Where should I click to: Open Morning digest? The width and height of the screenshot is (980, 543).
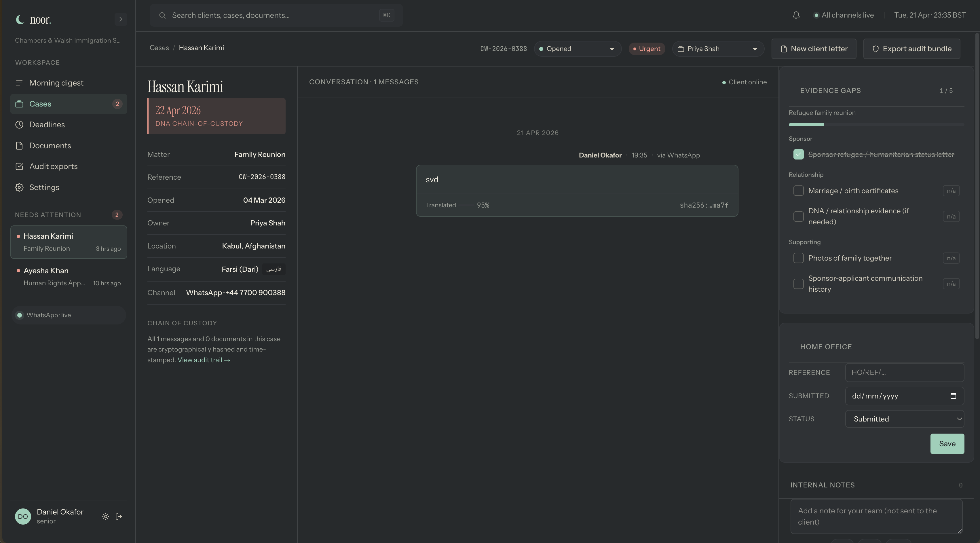click(69, 83)
